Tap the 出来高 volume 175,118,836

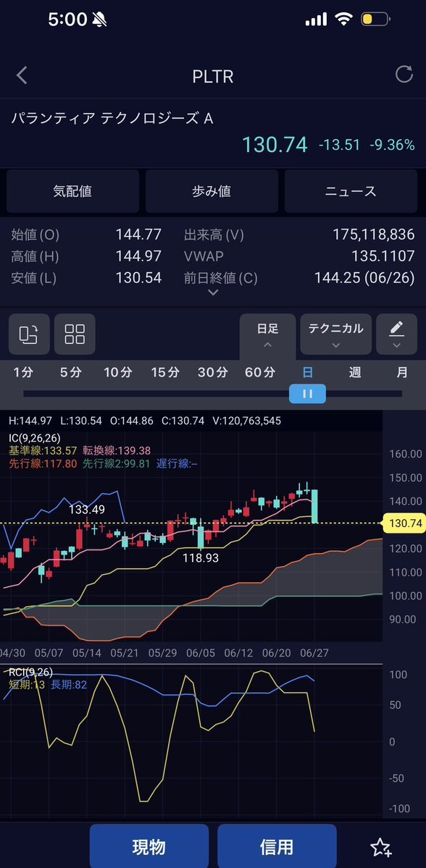[373, 235]
